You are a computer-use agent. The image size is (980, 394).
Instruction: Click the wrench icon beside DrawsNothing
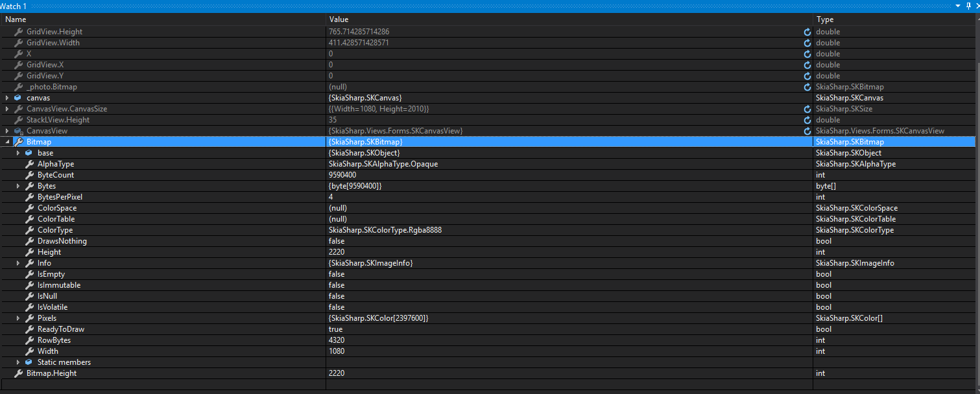coord(29,241)
